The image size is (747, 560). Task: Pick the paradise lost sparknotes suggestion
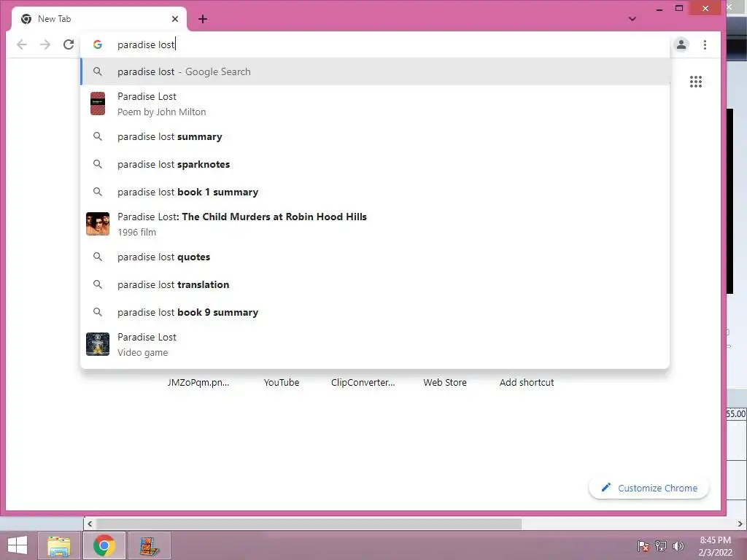coord(376,164)
